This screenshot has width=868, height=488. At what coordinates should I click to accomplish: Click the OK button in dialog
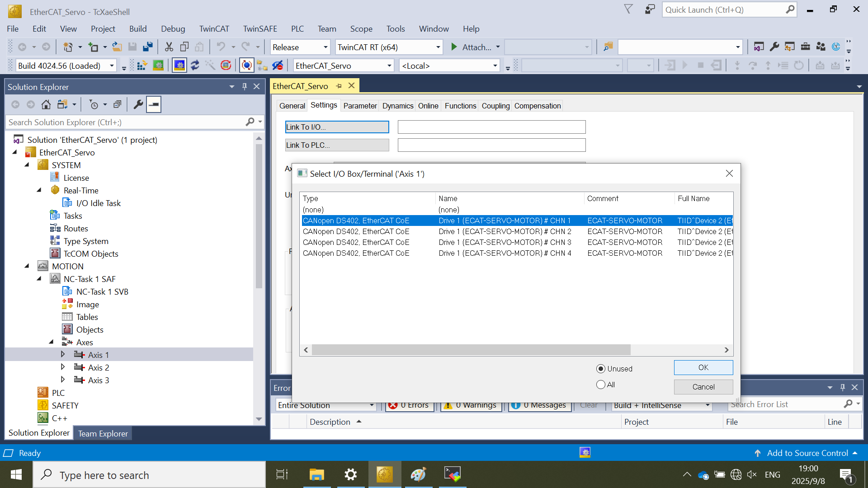[x=703, y=367]
